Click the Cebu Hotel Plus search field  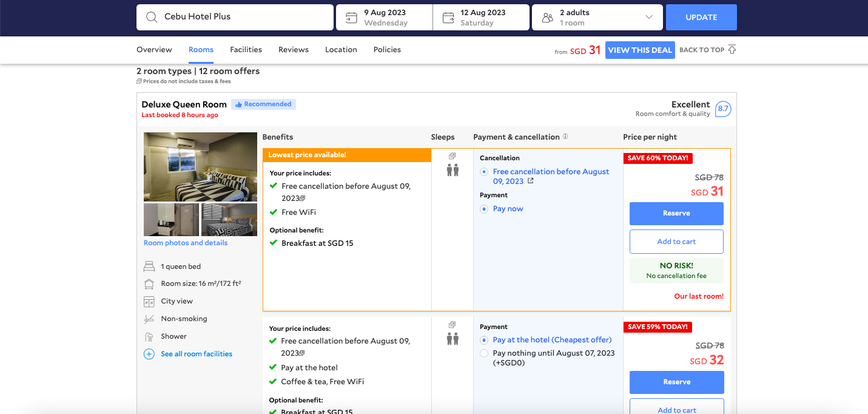click(x=235, y=17)
